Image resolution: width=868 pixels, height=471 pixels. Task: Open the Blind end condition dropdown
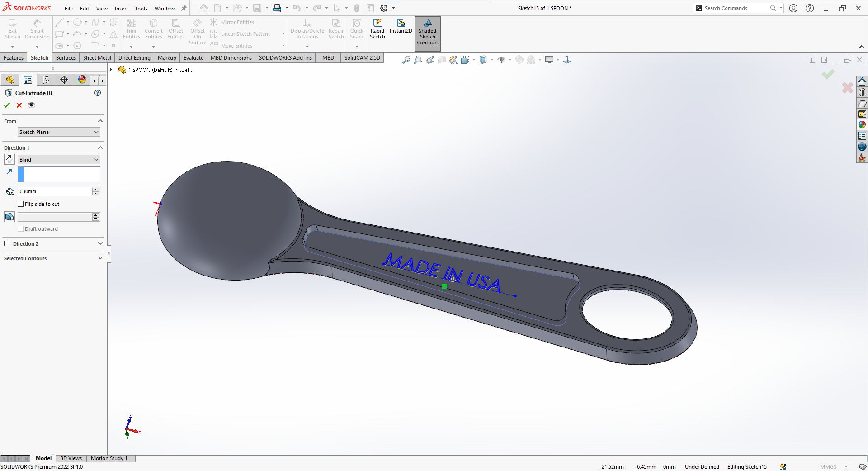pyautogui.click(x=59, y=160)
